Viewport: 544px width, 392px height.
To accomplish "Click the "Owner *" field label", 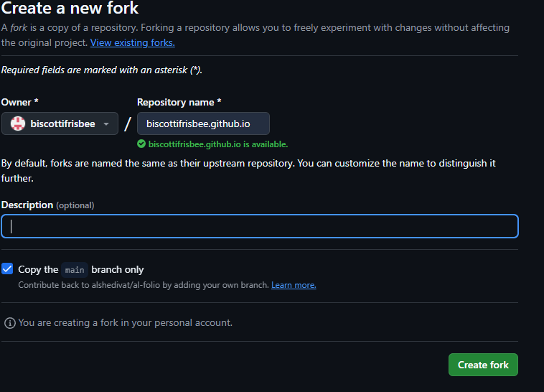I will coord(20,103).
